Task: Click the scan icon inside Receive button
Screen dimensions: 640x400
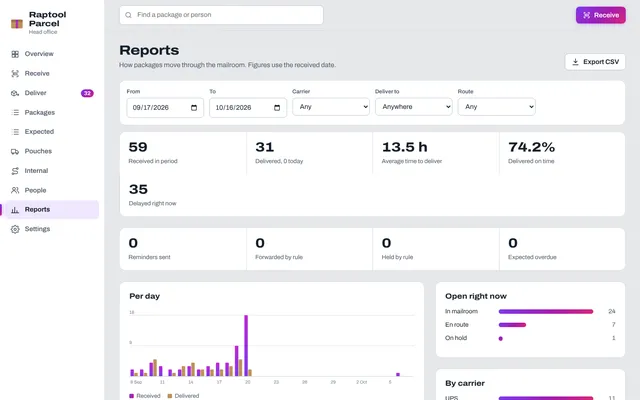Action: (x=587, y=15)
